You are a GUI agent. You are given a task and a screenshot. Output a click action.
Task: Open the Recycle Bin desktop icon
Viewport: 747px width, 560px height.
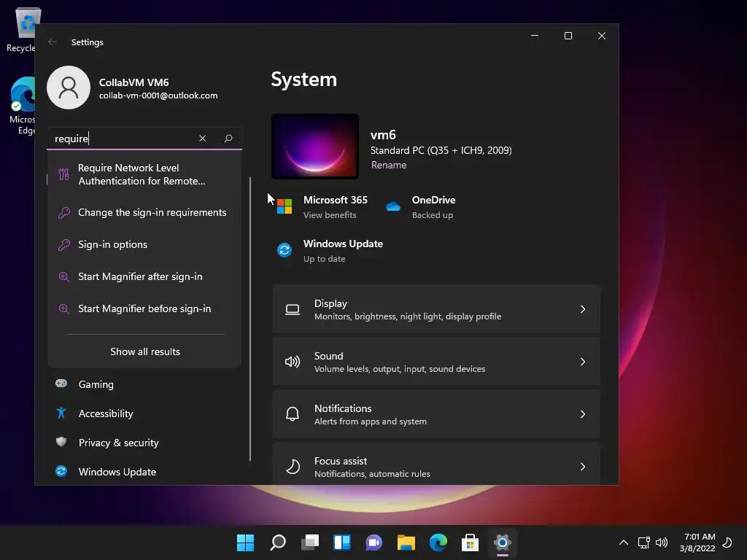coord(23,29)
